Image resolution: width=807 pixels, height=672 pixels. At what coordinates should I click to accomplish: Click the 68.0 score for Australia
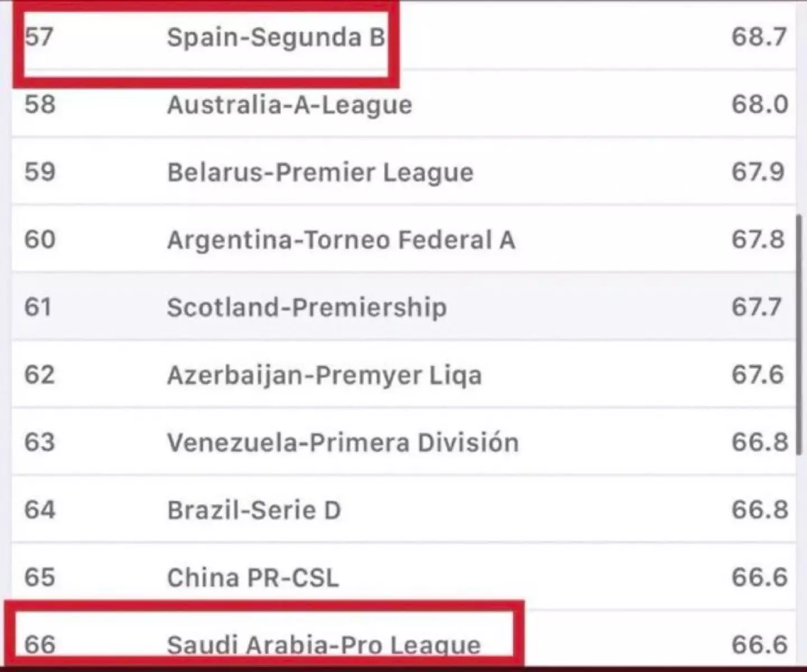759,105
